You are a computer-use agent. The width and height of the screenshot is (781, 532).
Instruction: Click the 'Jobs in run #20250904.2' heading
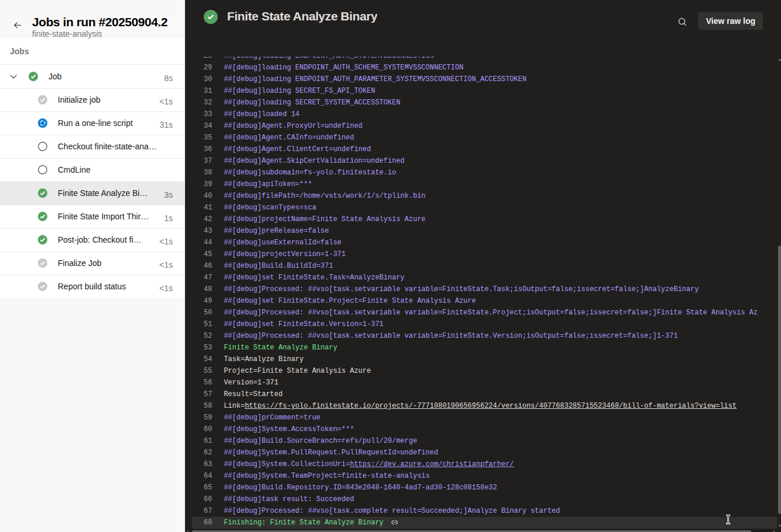point(100,22)
